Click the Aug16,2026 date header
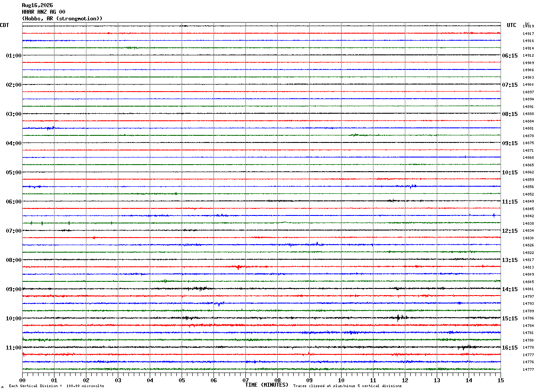536x392 pixels. tap(37, 5)
